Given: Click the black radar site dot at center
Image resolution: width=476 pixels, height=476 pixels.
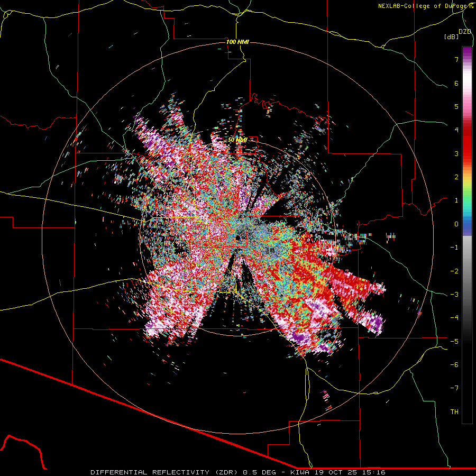Looking at the screenshot, I should [237, 237].
